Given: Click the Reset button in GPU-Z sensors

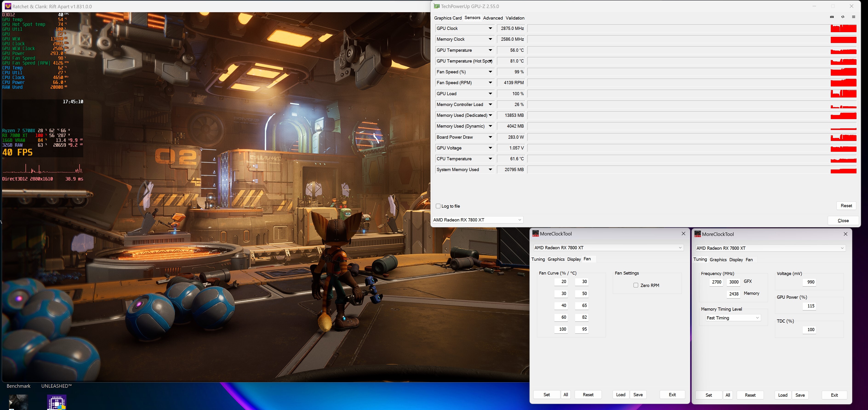Looking at the screenshot, I should click(x=846, y=206).
